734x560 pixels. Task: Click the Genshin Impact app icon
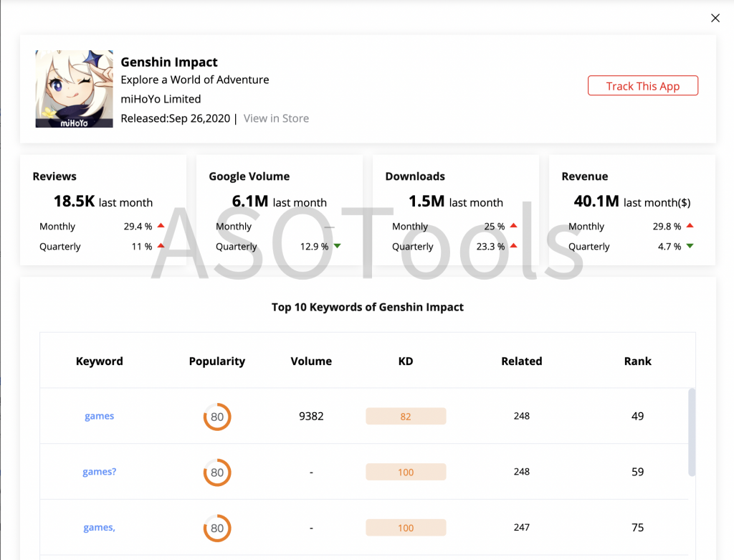coord(74,89)
